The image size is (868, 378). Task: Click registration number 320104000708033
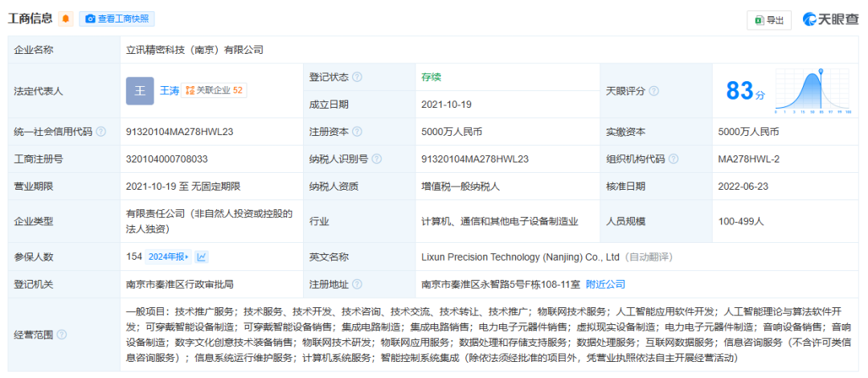(167, 159)
